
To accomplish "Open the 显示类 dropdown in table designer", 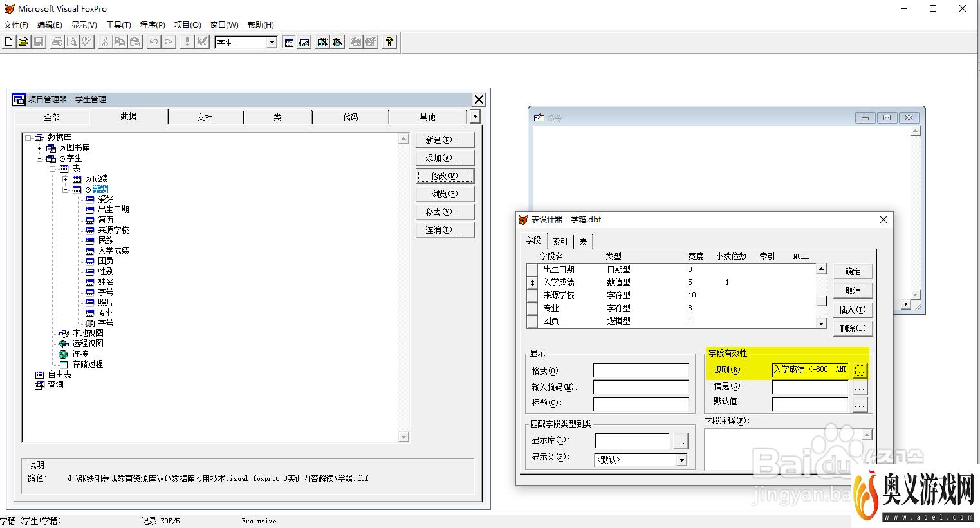I will [681, 460].
